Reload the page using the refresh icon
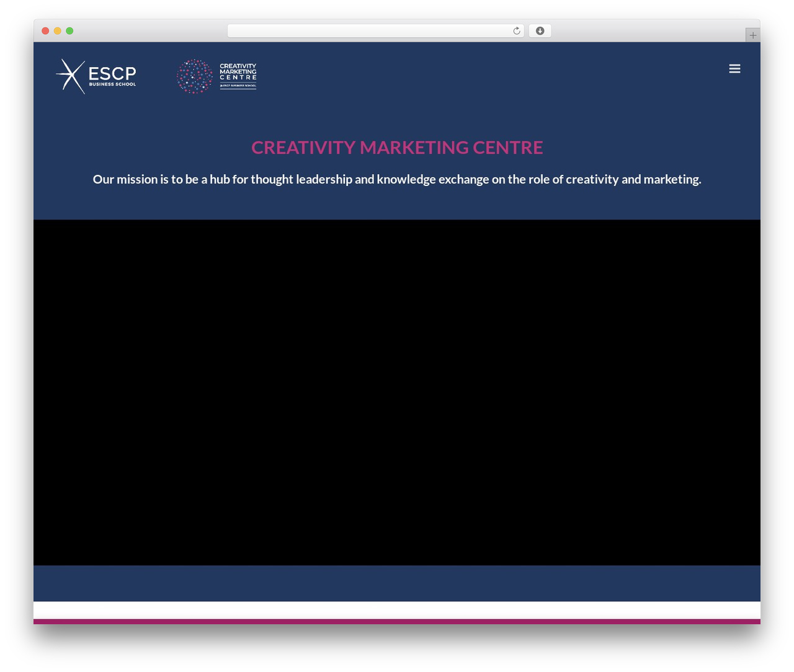794x672 pixels. point(517,31)
